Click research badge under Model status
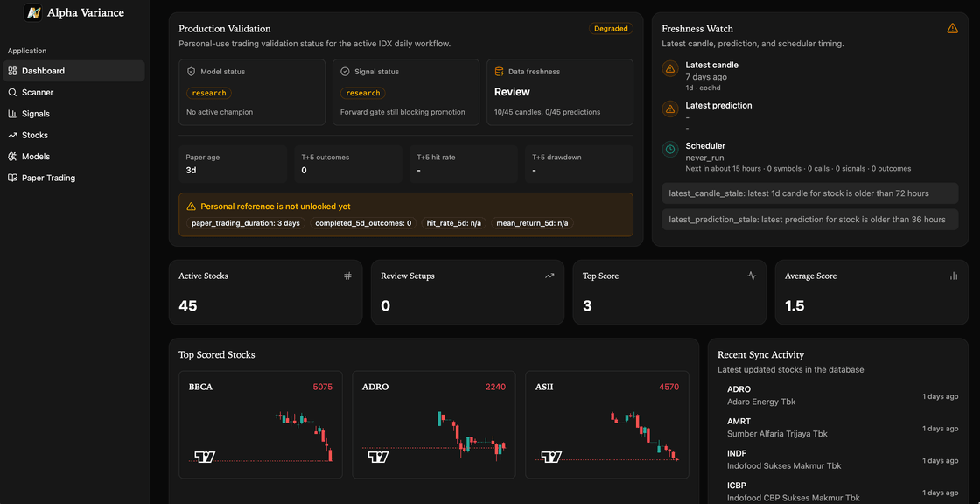Viewport: 980px width, 504px height. [209, 93]
